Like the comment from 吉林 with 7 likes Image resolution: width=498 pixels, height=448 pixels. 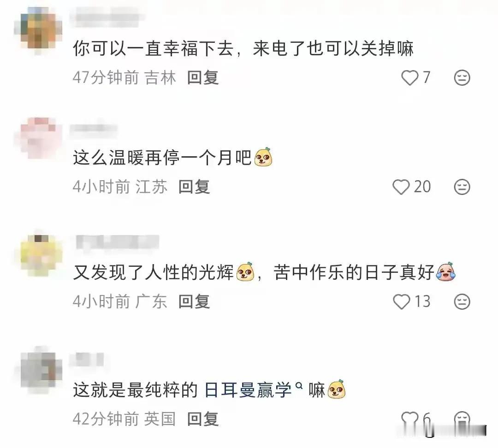tap(410, 78)
